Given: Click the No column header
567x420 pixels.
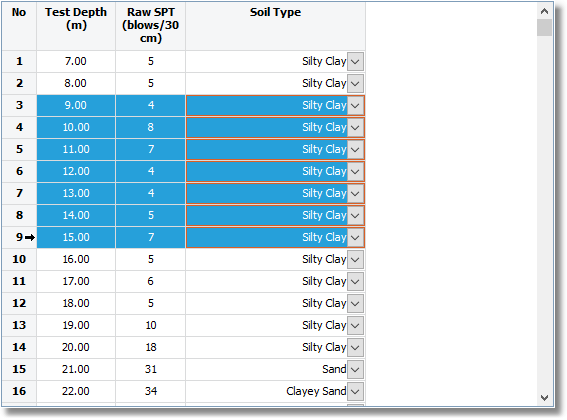Looking at the screenshot, I should point(19,26).
